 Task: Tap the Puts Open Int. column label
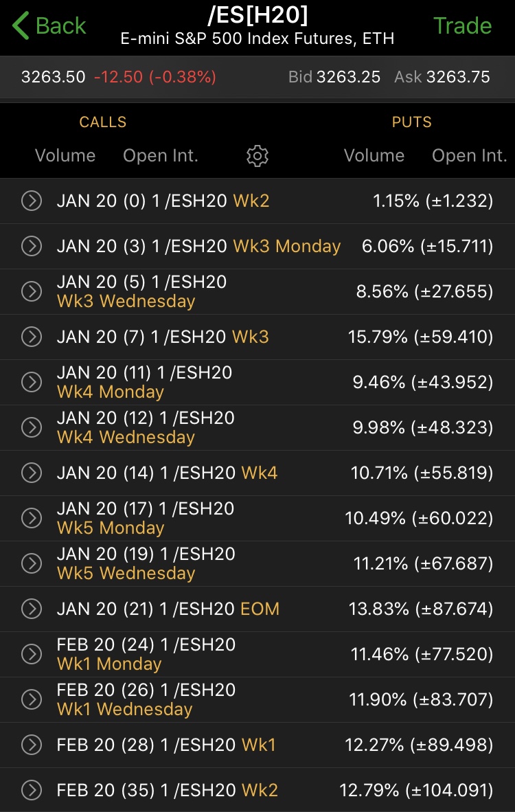point(469,156)
